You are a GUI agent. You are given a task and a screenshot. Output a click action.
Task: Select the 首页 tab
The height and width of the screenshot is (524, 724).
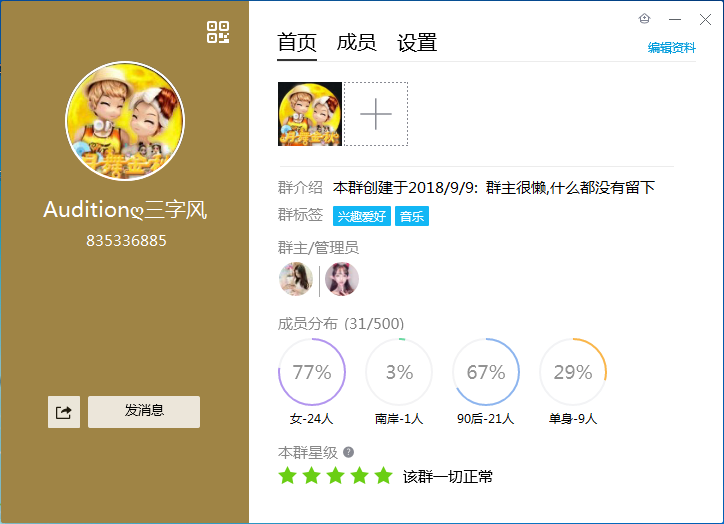(x=297, y=43)
